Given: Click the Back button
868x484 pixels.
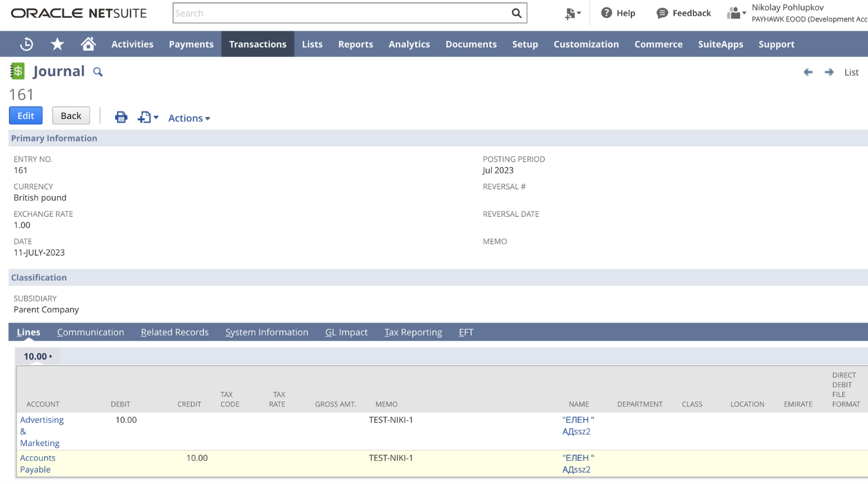Looking at the screenshot, I should (71, 116).
